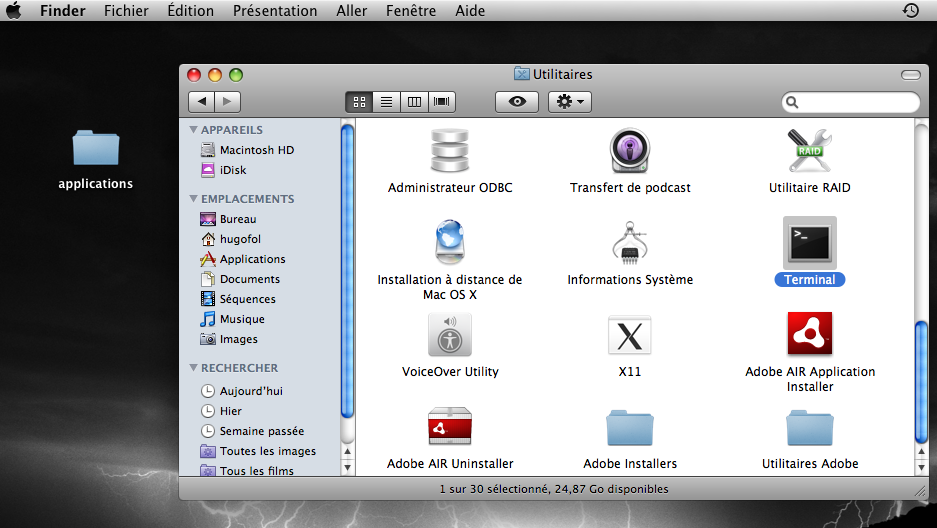Open the Apple menu

(x=13, y=10)
